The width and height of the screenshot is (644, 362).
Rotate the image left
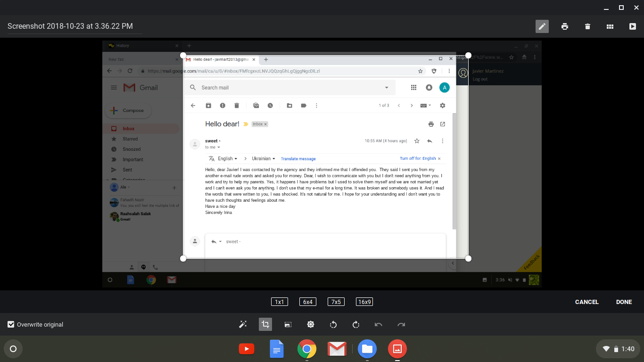[333, 324]
